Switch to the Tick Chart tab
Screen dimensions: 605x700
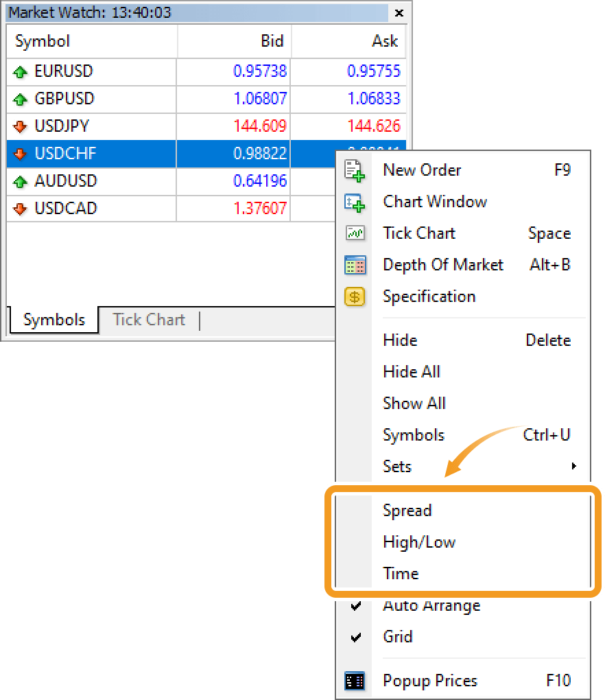148,320
